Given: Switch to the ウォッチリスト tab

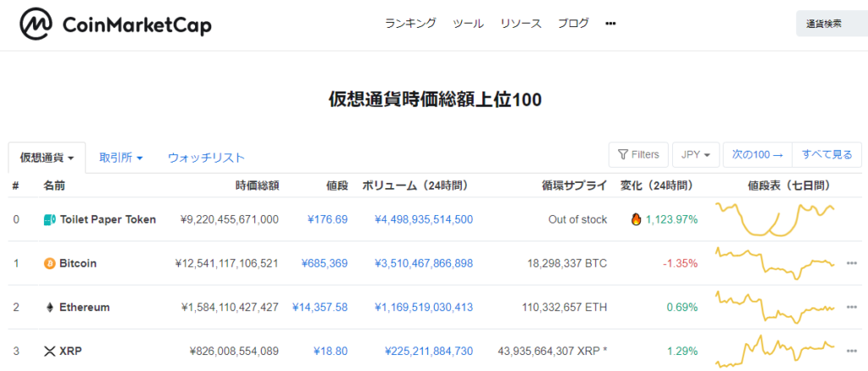Looking at the screenshot, I should click(206, 158).
